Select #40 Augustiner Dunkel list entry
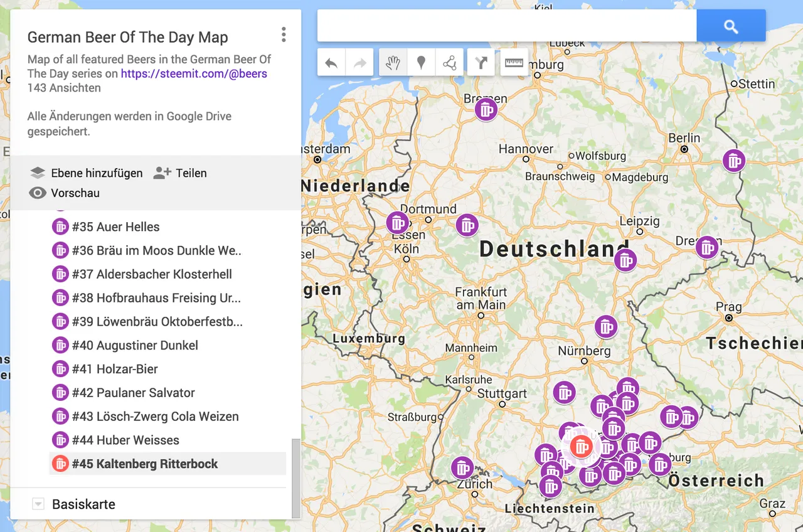803x532 pixels. 134,346
